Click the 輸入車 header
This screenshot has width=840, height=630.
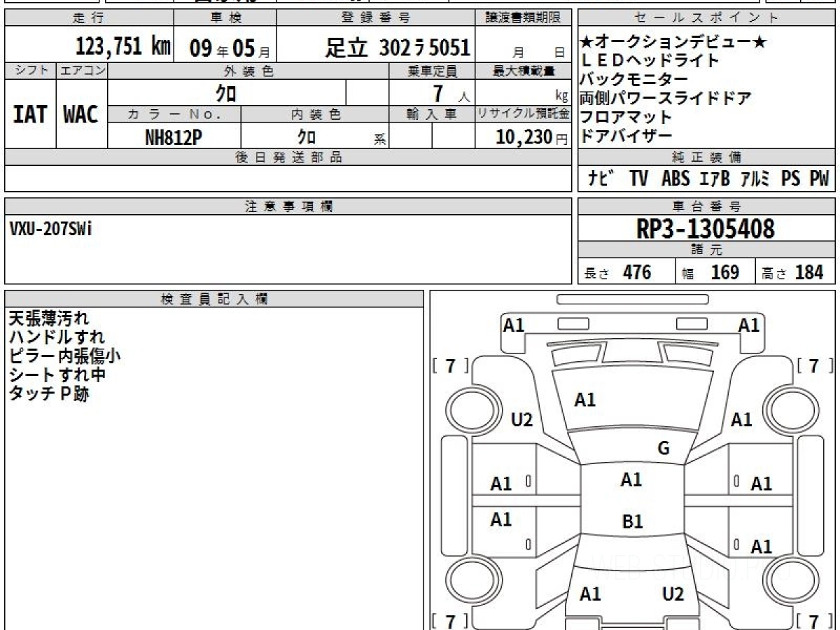click(x=432, y=114)
